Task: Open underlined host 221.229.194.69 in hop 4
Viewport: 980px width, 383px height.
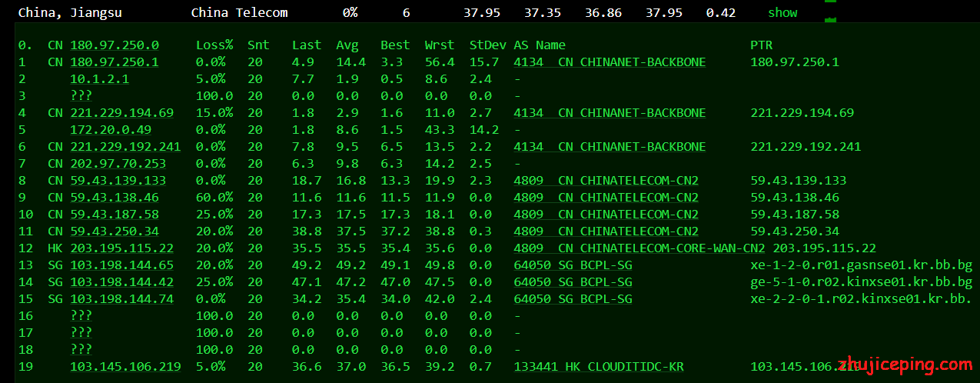Action: (x=121, y=113)
